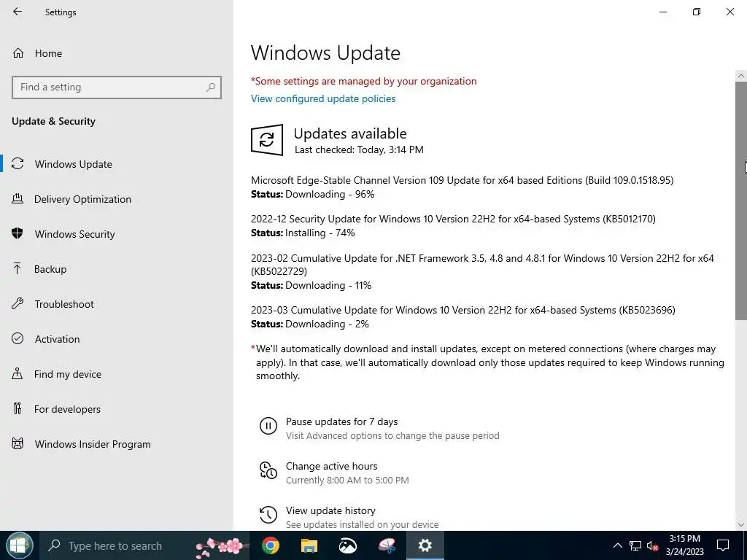
Task: Open View update history option
Action: coord(330,510)
